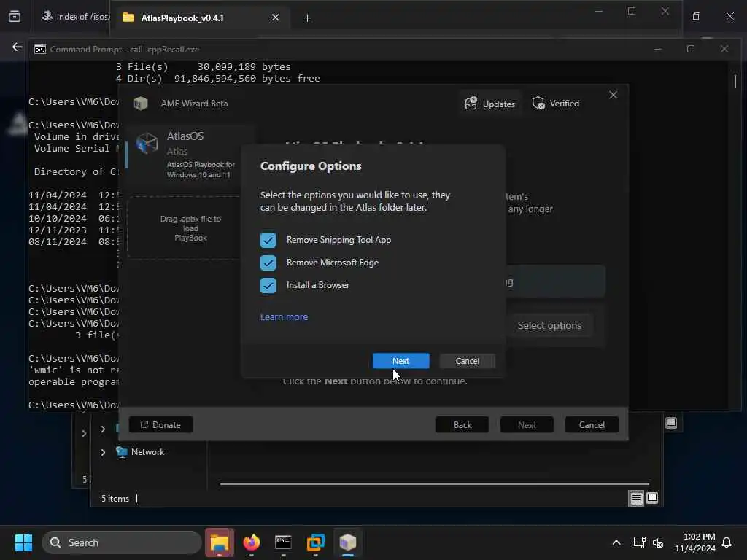The image size is (747, 560).
Task: Close the AME Wizard window
Action: coord(613,96)
